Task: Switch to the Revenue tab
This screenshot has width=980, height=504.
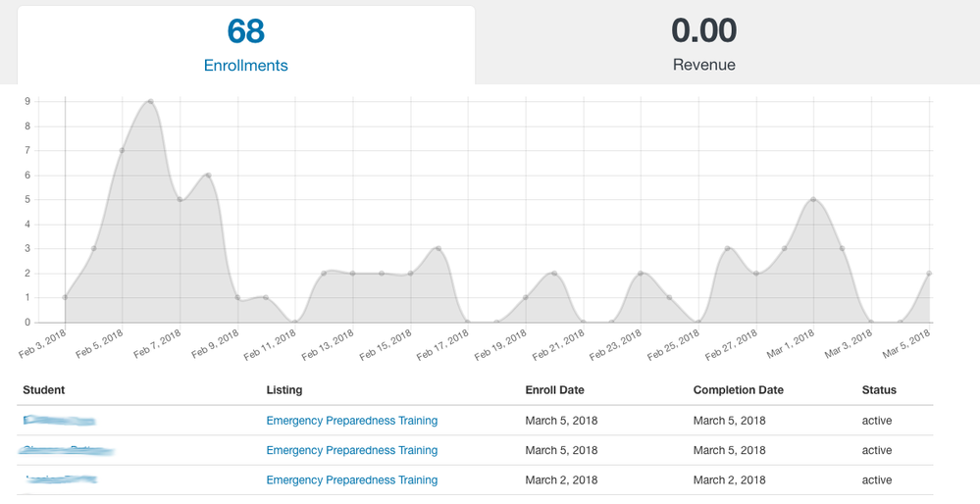Action: tap(703, 46)
